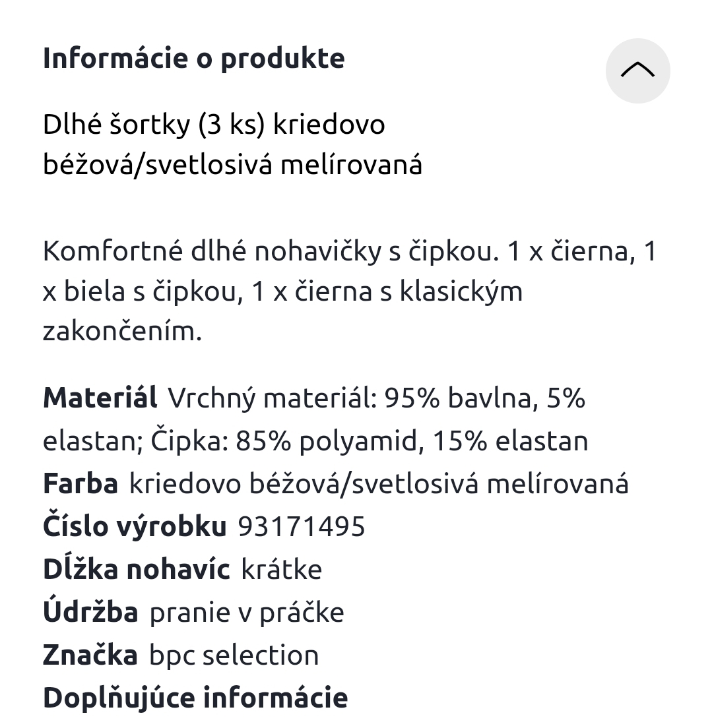Click the 'Údržba' label

click(x=90, y=613)
